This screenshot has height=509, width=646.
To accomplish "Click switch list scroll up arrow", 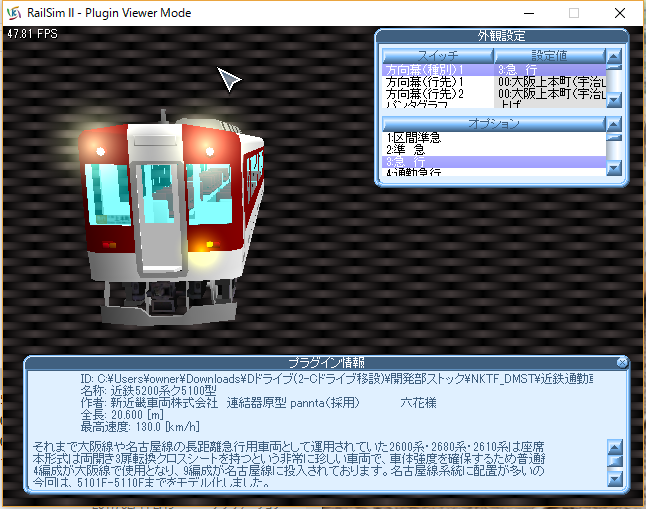I will tap(614, 56).
